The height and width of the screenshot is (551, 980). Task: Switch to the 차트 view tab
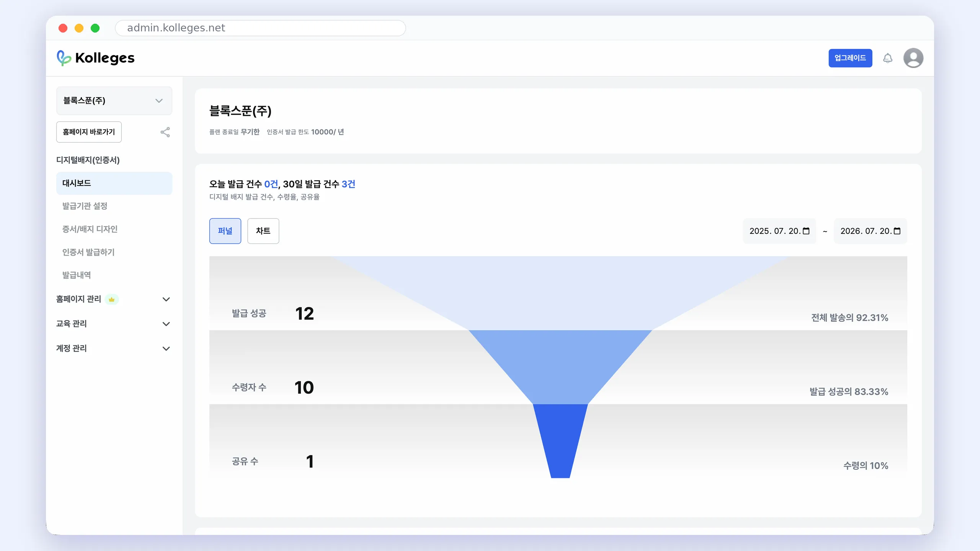tap(263, 231)
